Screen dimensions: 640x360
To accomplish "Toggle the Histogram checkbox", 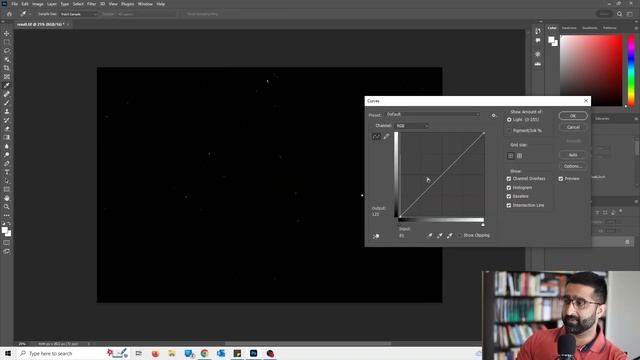I will [509, 188].
